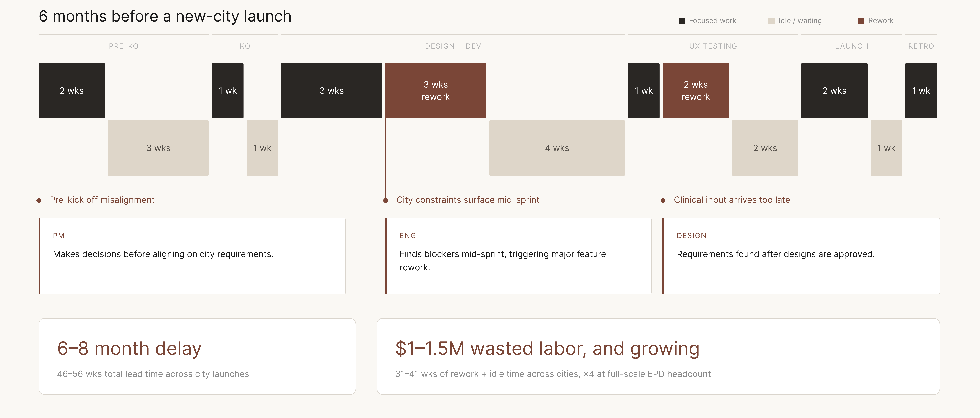Screen dimensions: 980x418
Task: Click the dark "1 wk" block under KO
Action: click(x=228, y=91)
